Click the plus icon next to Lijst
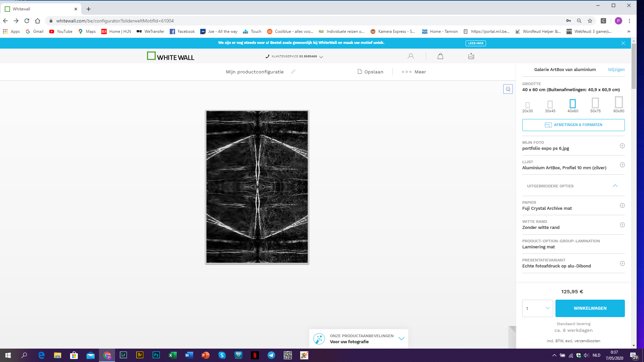Image resolution: width=644 pixels, height=362 pixels. pos(622,165)
